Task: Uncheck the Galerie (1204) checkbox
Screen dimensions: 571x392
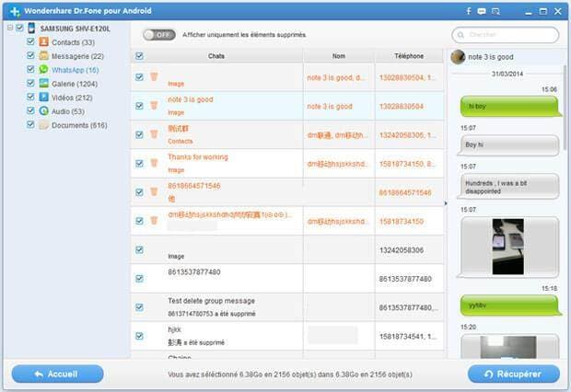Action: (x=30, y=84)
